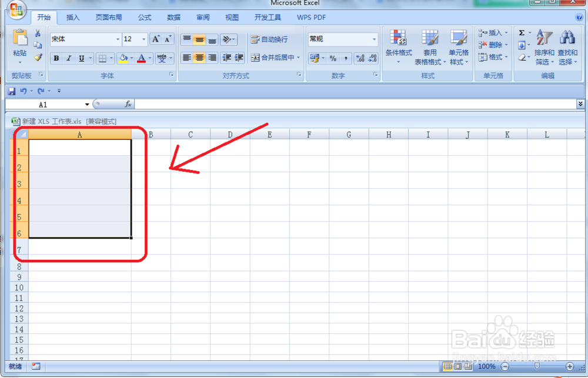Click Save in the quick access toolbar

12,91
